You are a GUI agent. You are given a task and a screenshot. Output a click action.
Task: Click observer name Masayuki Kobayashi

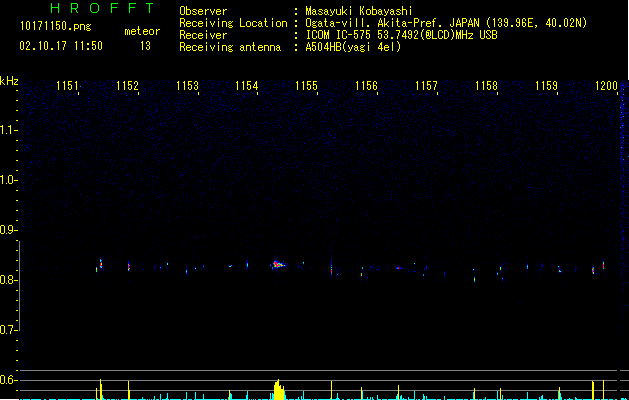point(358,11)
